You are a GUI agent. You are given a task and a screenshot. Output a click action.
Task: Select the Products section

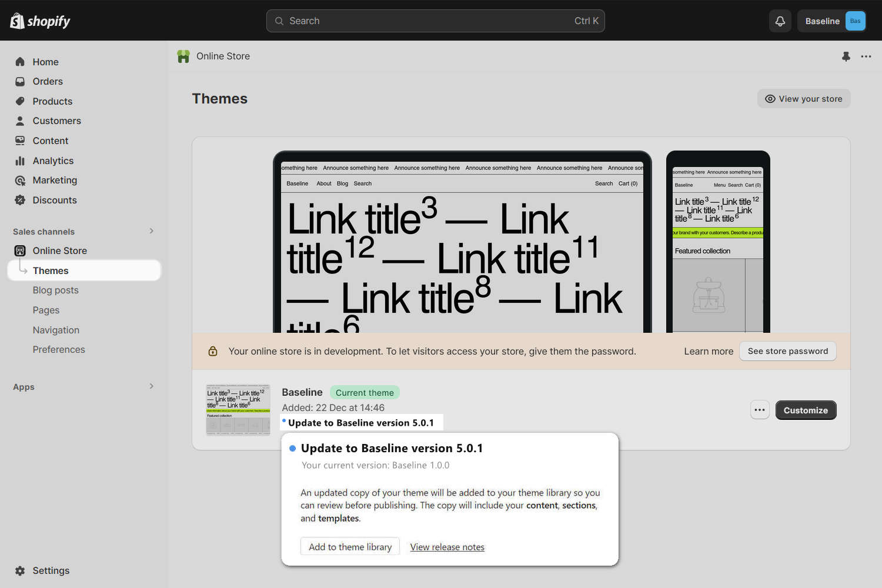52,101
